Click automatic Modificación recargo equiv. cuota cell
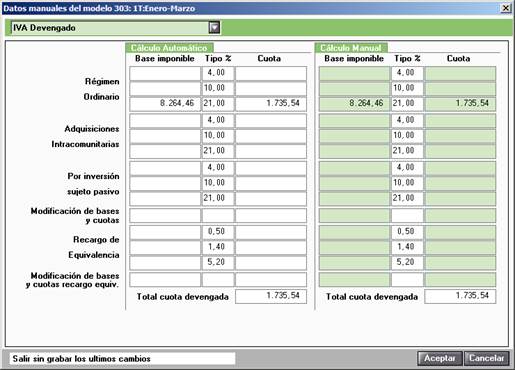Image resolution: width=515 pixels, height=370 pixels. point(271,279)
